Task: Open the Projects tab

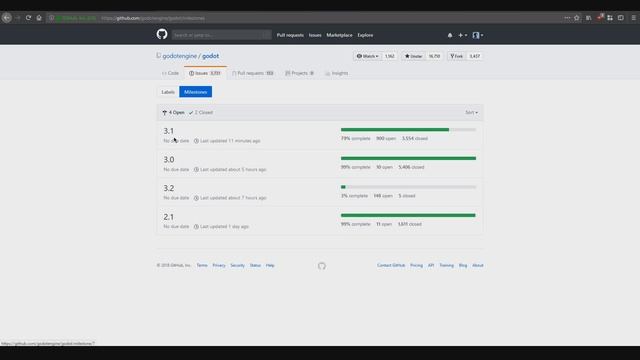Action: tap(299, 73)
